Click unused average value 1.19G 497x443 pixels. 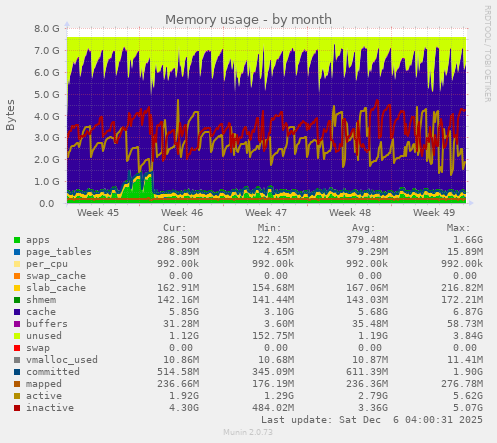(373, 336)
